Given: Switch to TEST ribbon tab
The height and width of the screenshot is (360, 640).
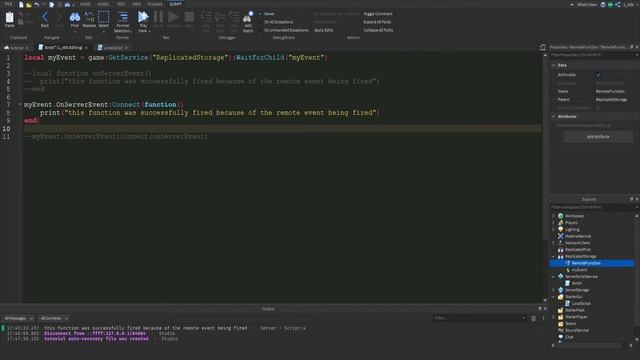Looking at the screenshot, I should point(121,4).
